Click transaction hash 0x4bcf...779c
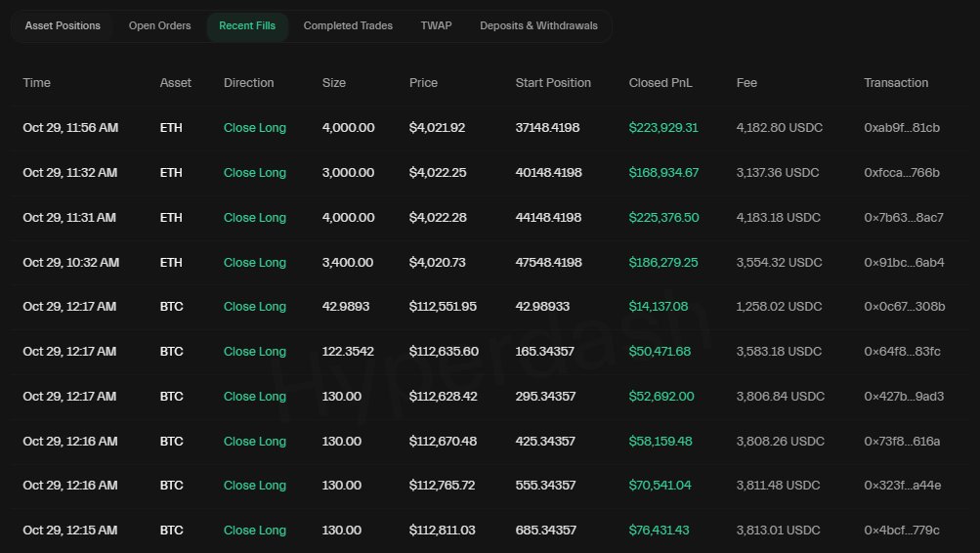Screen dimensions: 980x553 click(x=902, y=531)
